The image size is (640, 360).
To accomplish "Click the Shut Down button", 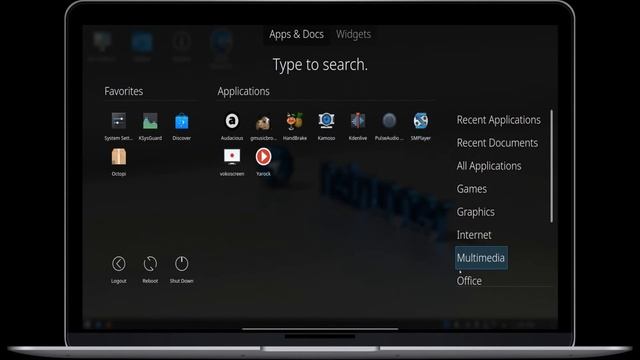I will (182, 269).
